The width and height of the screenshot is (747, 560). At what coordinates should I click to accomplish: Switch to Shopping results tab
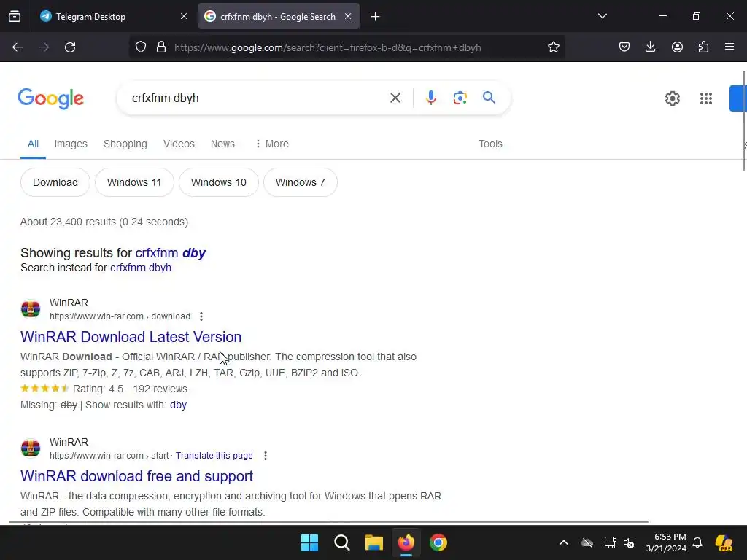(x=125, y=144)
